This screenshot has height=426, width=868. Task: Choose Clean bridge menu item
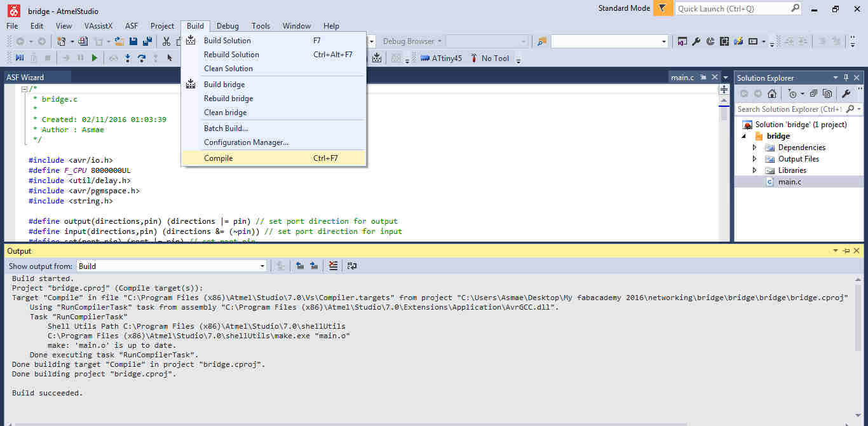pos(273,113)
